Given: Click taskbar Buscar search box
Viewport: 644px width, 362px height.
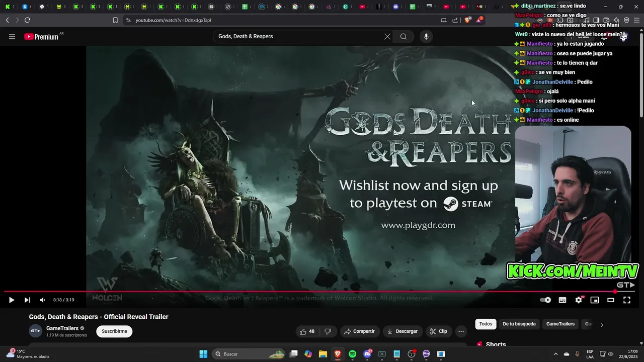Looking at the screenshot, I should [250, 354].
